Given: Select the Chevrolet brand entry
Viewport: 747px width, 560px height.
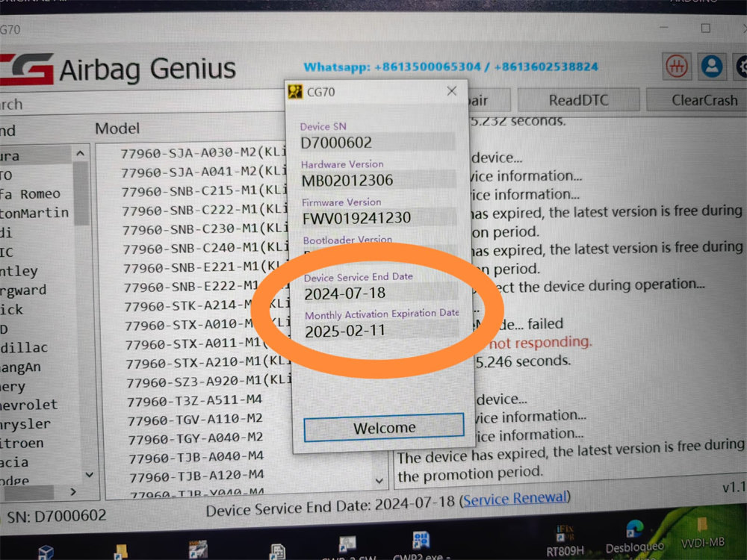Looking at the screenshot, I should pyautogui.click(x=29, y=405).
